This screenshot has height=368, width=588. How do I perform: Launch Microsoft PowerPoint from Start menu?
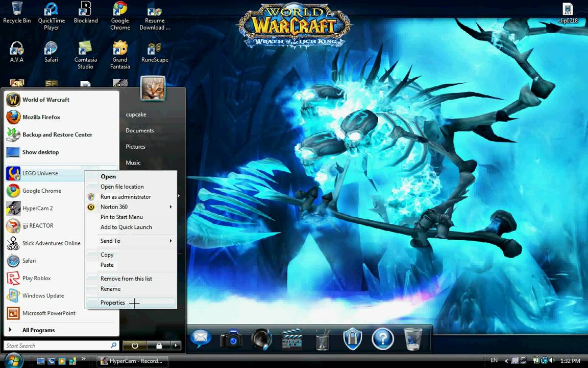[x=62, y=313]
